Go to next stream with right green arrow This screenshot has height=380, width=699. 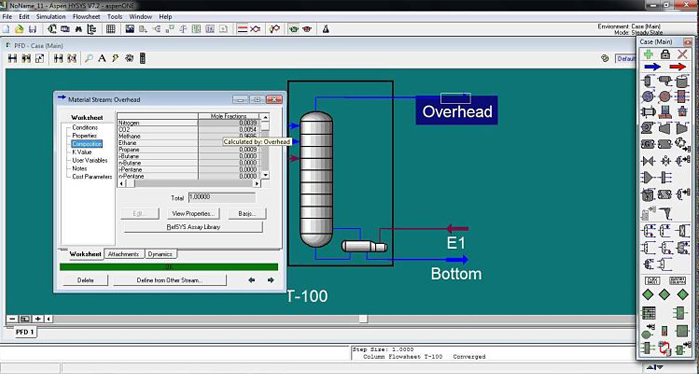click(x=271, y=280)
